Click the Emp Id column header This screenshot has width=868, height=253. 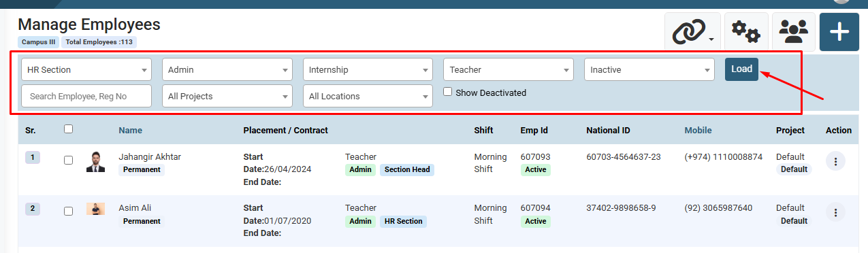click(x=534, y=130)
